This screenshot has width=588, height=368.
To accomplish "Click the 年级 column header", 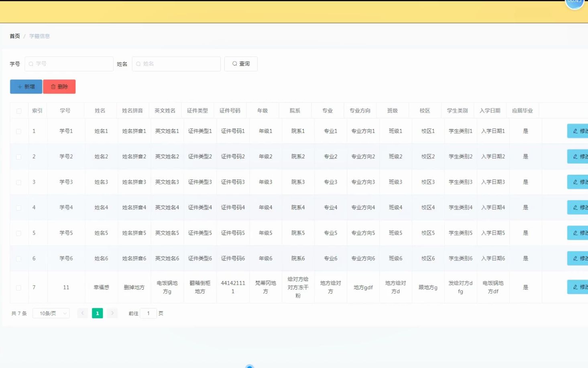I will click(x=262, y=110).
